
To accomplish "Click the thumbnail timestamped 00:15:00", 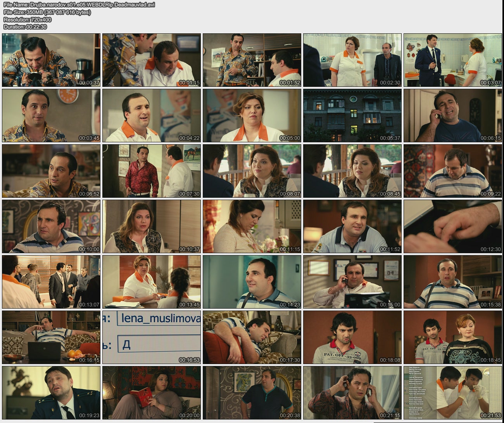I will [x=352, y=282].
